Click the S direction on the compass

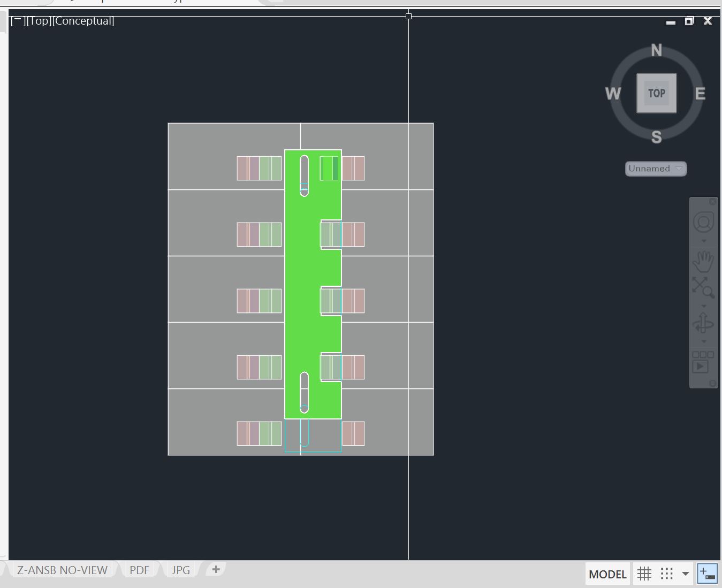coord(656,137)
